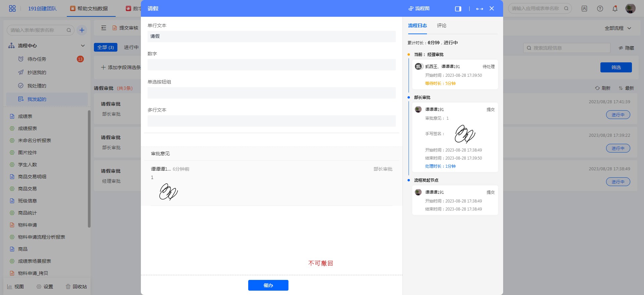Click the notification bell icon

coord(615,9)
